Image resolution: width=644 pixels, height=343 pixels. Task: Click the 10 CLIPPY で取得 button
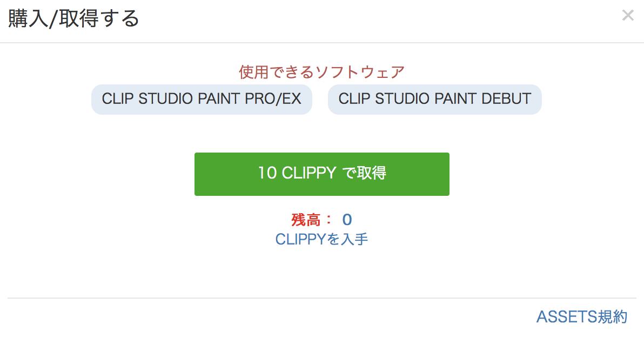pyautogui.click(x=321, y=174)
